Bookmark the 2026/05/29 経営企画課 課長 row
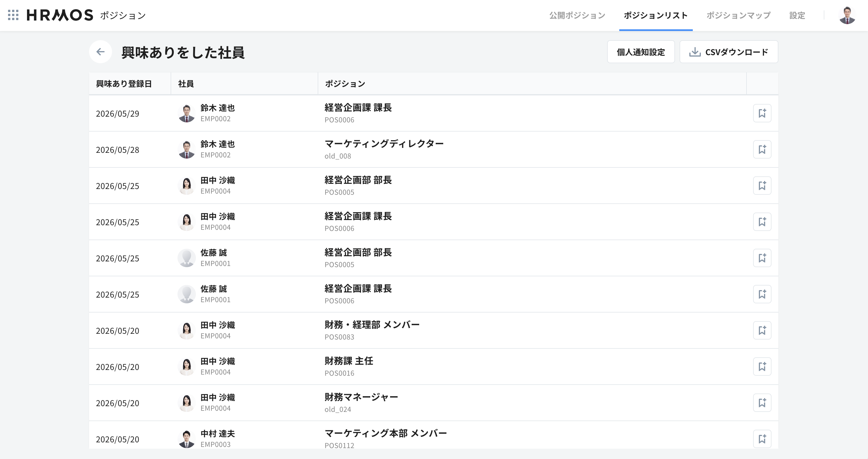 (x=762, y=113)
